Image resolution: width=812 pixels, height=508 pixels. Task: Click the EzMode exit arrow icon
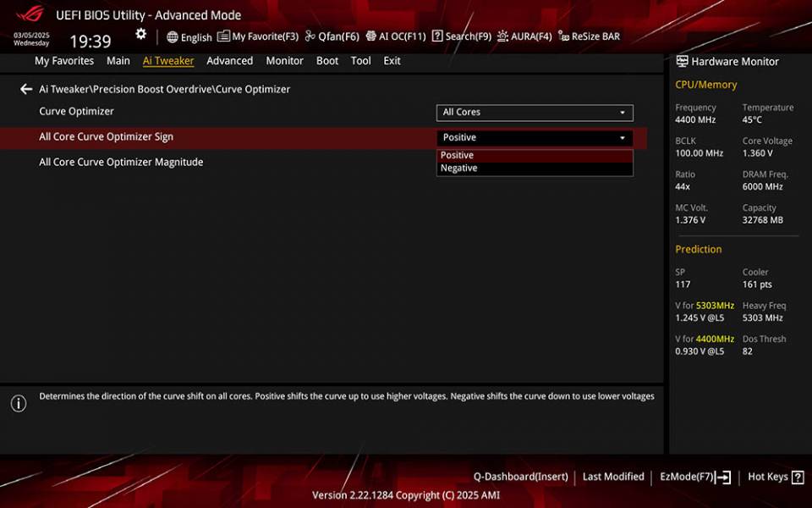coord(723,477)
